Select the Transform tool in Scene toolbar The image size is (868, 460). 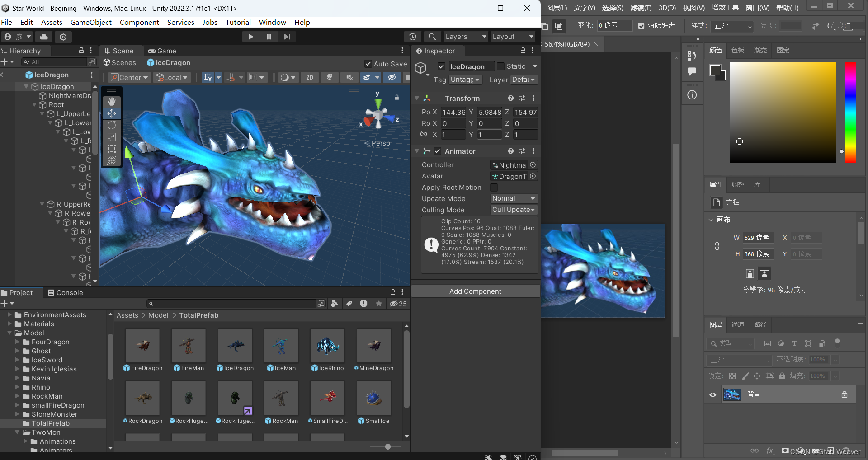112,160
